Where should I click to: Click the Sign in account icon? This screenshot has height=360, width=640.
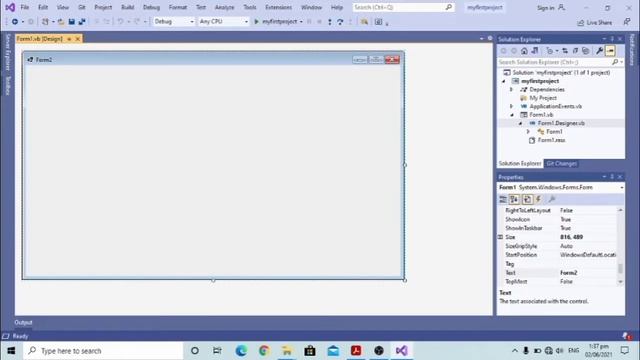pyautogui.click(x=562, y=7)
